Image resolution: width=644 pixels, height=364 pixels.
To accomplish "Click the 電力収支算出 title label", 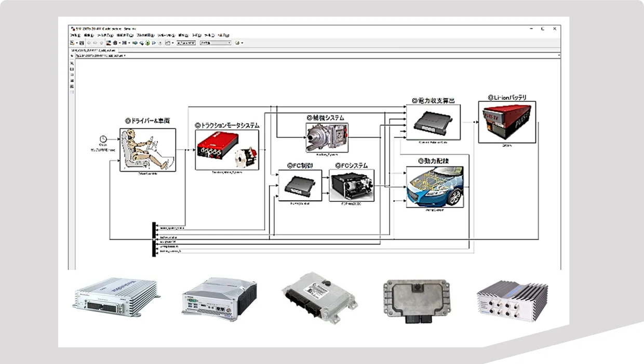I will (x=433, y=100).
